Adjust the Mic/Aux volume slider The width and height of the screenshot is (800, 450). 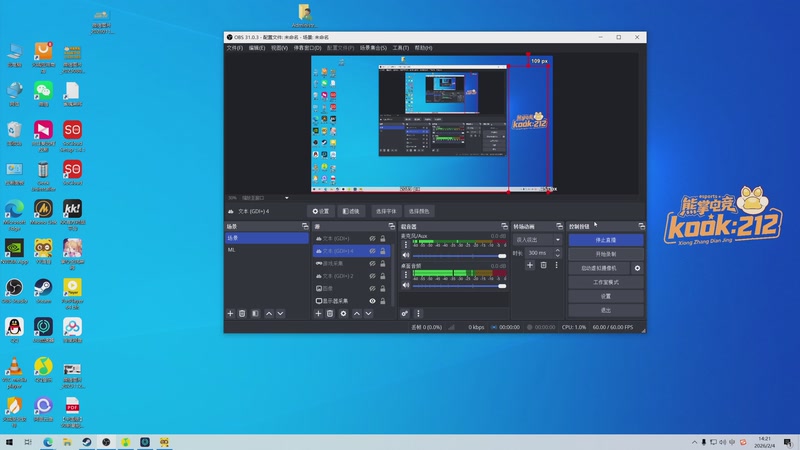pos(459,256)
